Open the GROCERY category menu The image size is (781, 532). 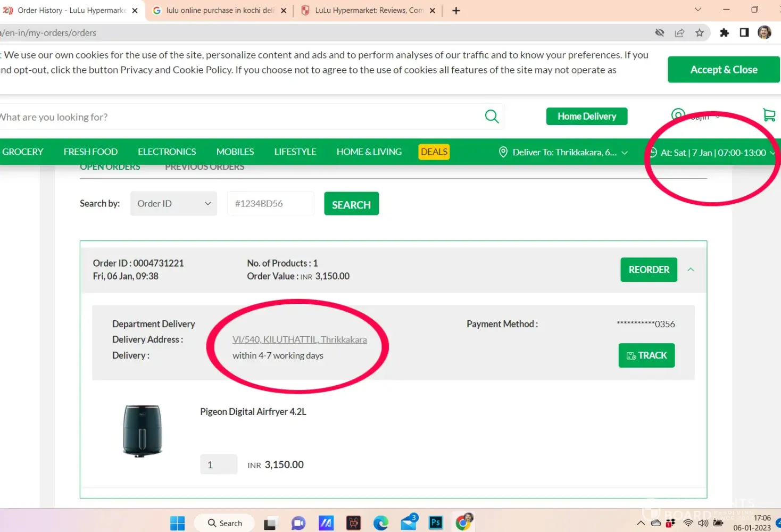point(23,152)
